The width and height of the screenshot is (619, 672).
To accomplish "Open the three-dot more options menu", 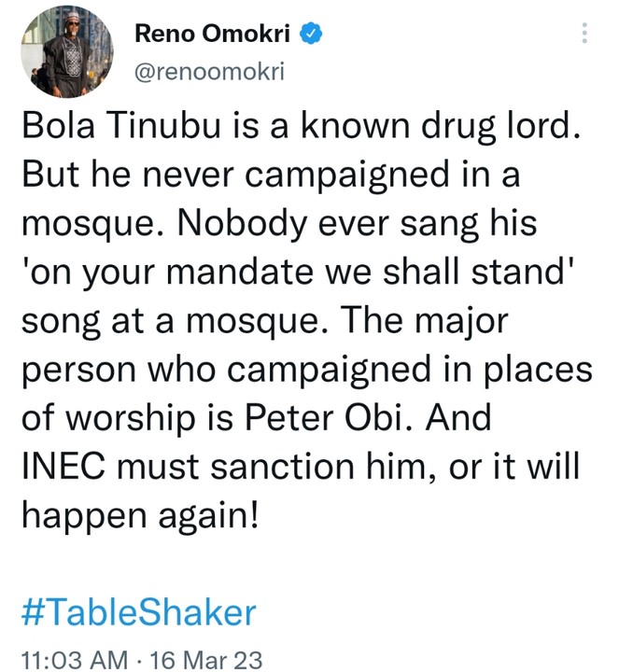I will tap(585, 35).
